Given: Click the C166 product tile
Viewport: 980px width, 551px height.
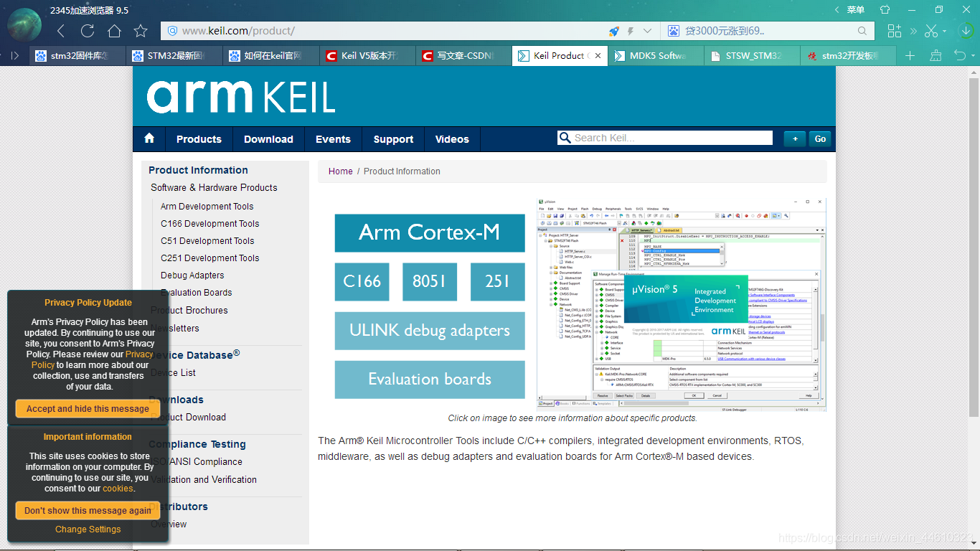Looking at the screenshot, I should tap(362, 281).
